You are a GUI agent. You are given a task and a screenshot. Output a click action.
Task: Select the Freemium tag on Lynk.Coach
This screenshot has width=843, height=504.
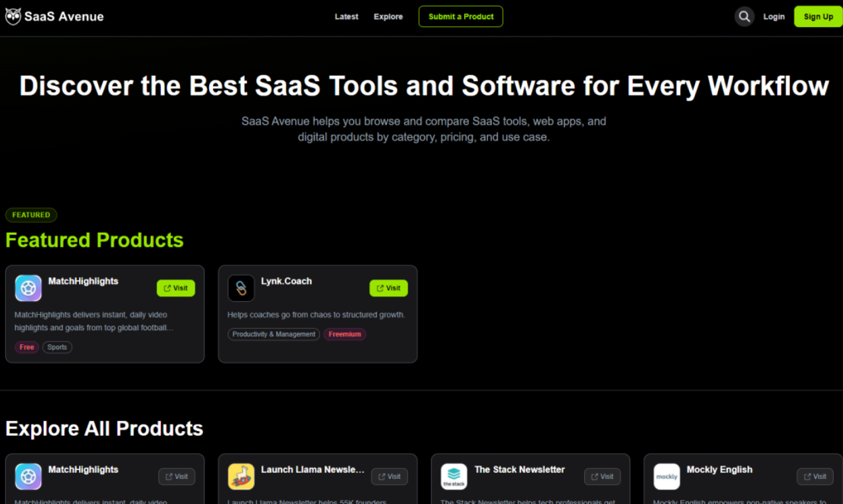[x=345, y=334]
